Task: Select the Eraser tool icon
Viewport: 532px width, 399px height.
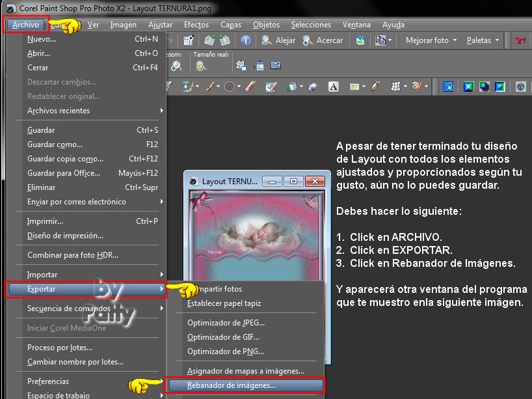Action: tap(312, 87)
